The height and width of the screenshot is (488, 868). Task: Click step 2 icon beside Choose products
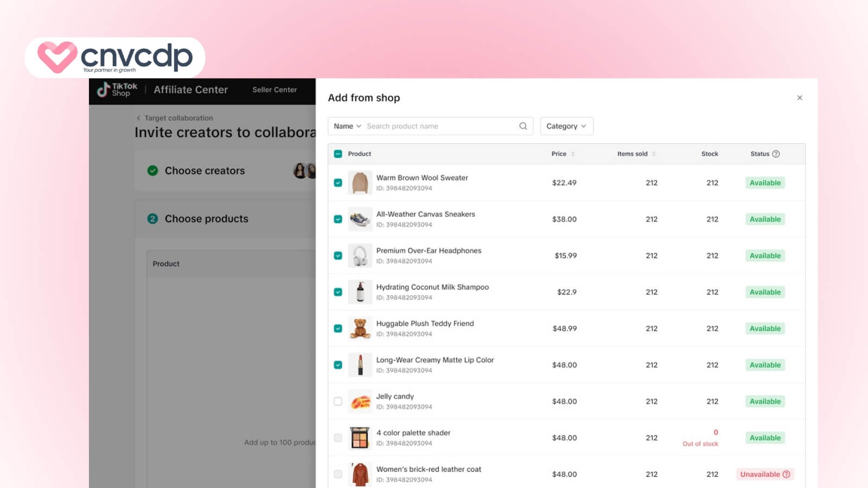[152, 219]
